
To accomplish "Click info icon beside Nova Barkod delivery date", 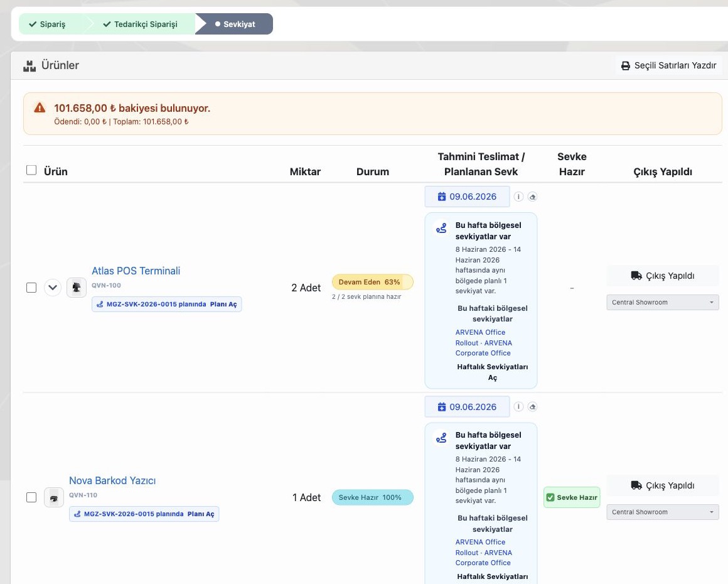I will 518,406.
